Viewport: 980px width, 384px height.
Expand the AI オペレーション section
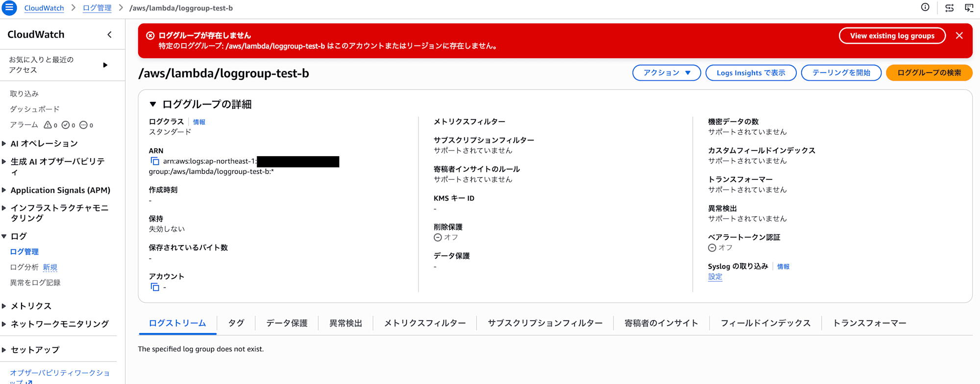[4, 144]
